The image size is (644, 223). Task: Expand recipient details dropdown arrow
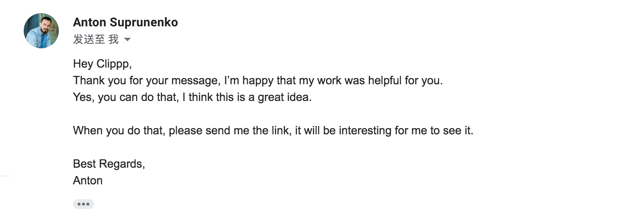tap(127, 40)
